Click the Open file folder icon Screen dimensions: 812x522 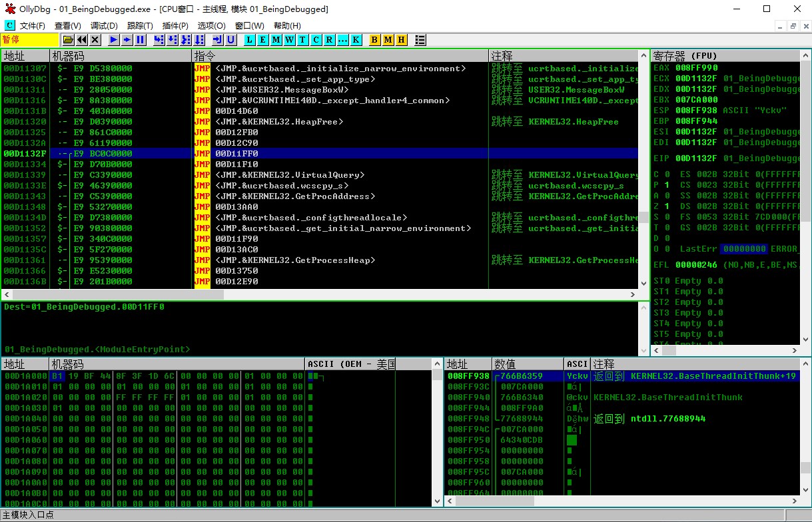(x=68, y=40)
